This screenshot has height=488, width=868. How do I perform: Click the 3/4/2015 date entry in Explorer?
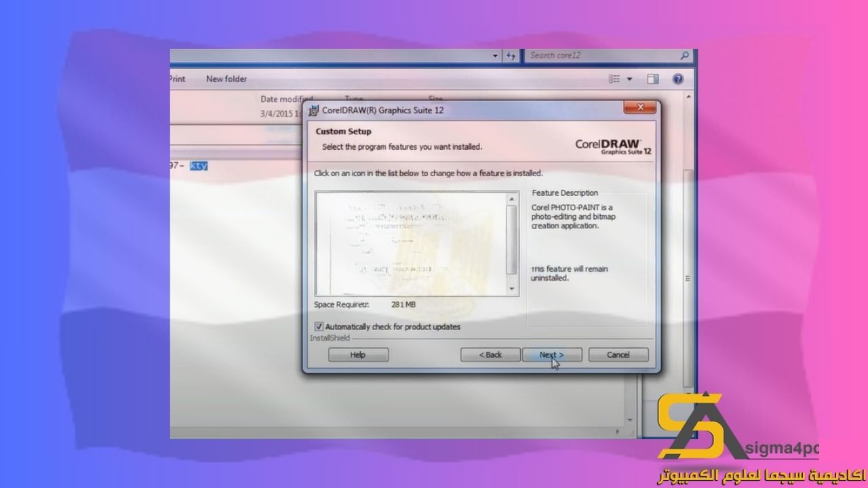pos(281,114)
